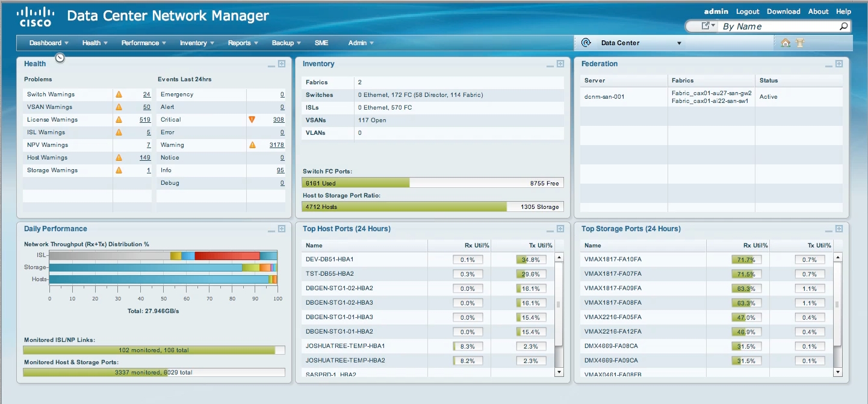This screenshot has height=404, width=868.
Task: Open the SME menu item
Action: click(321, 43)
